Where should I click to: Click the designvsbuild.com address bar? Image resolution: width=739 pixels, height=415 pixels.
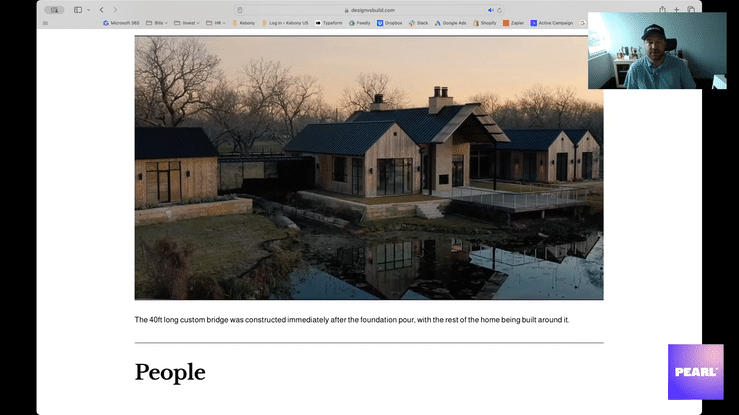370,10
